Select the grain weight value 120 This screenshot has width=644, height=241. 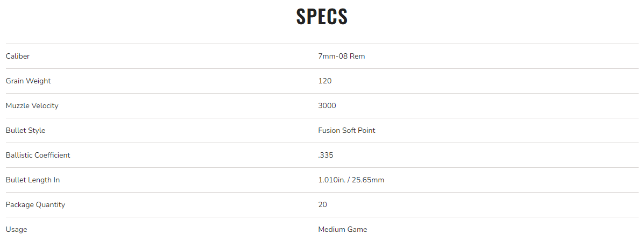pyautogui.click(x=325, y=81)
